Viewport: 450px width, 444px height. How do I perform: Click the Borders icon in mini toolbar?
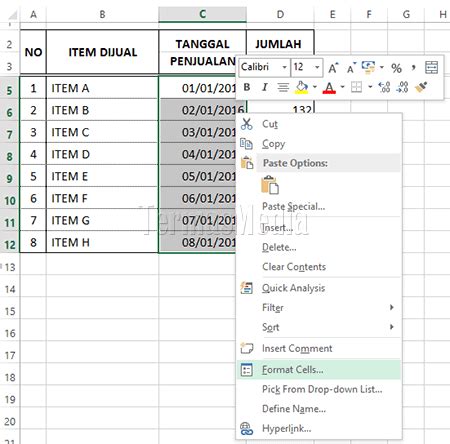[356, 87]
